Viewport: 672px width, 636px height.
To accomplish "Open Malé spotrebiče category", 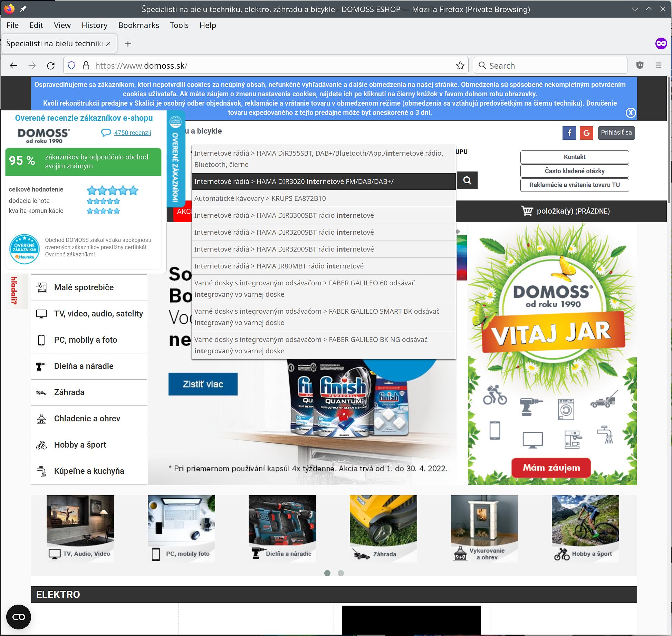I will tap(89, 287).
